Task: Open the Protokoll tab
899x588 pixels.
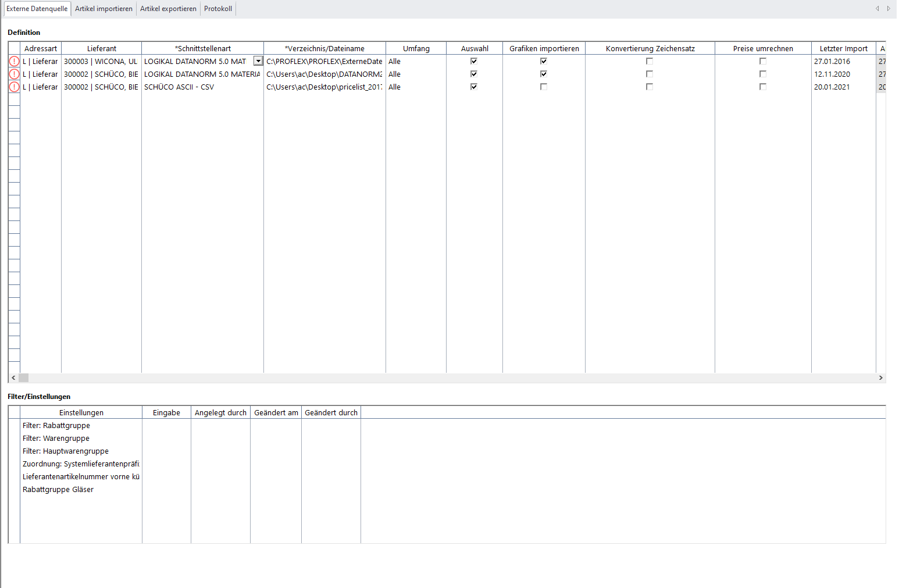Action: coord(218,9)
